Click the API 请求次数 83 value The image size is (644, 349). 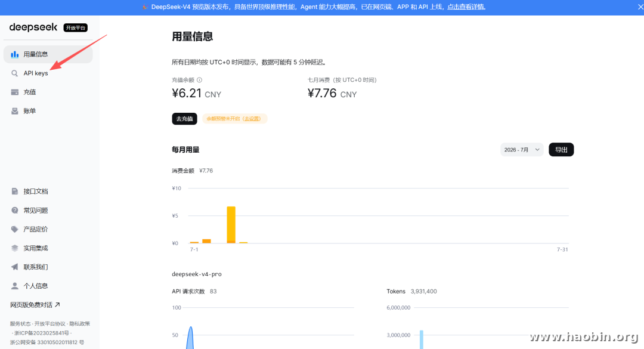click(x=213, y=292)
